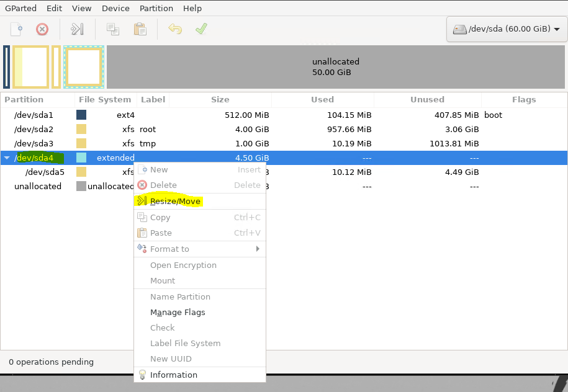Click the Copy icon in context menu
Screen dimensions: 568x392
pyautogui.click(x=142, y=217)
